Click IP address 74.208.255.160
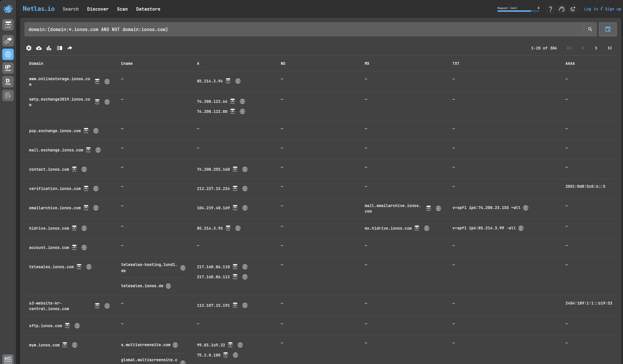This screenshot has width=623, height=364. tap(213, 169)
